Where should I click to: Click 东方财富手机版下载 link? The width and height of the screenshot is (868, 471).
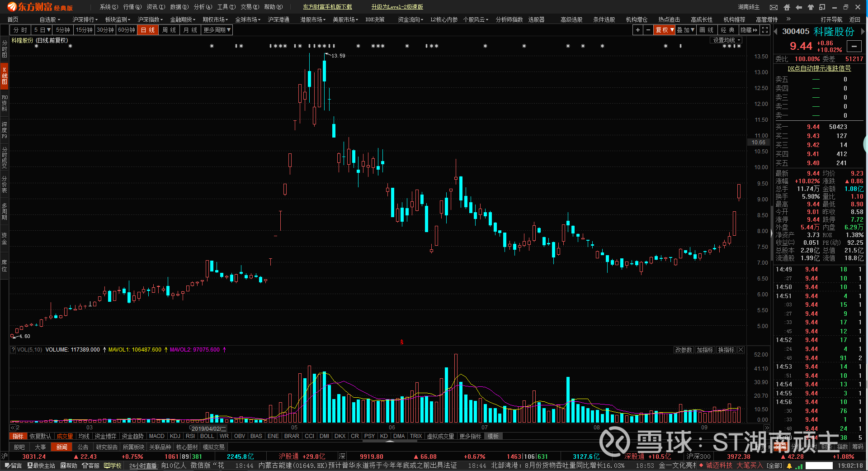(327, 7)
